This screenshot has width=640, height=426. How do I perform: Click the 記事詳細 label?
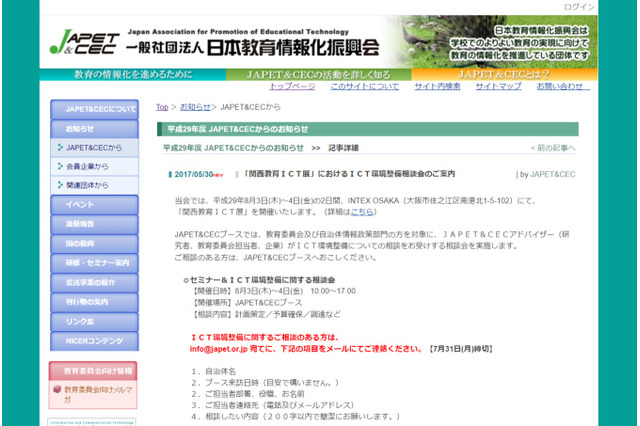click(343, 148)
